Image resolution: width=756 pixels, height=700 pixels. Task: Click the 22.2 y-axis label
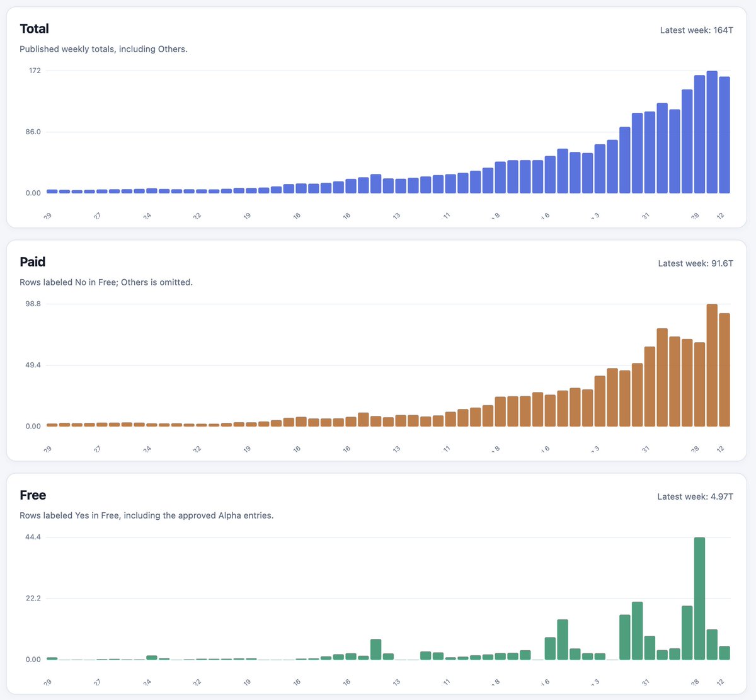pos(33,598)
